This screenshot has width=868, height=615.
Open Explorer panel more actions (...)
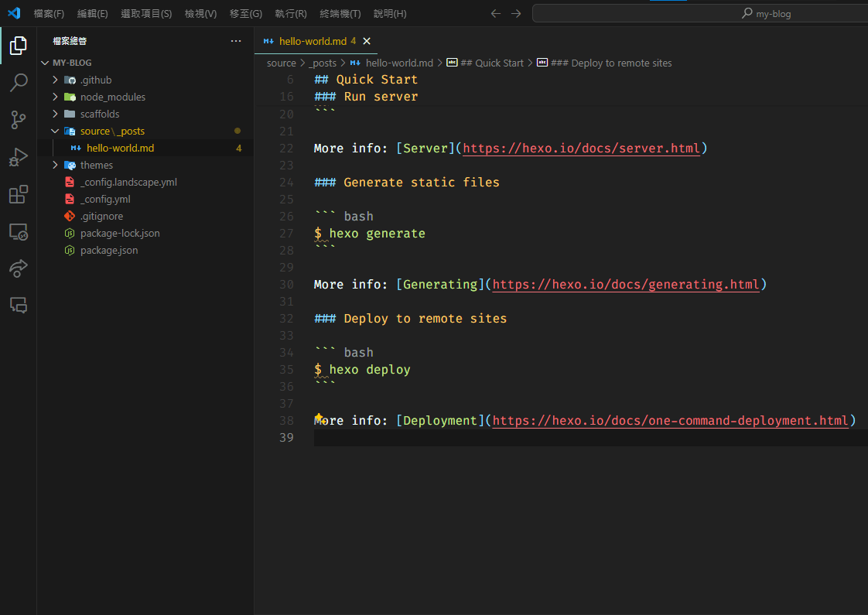[x=236, y=41]
